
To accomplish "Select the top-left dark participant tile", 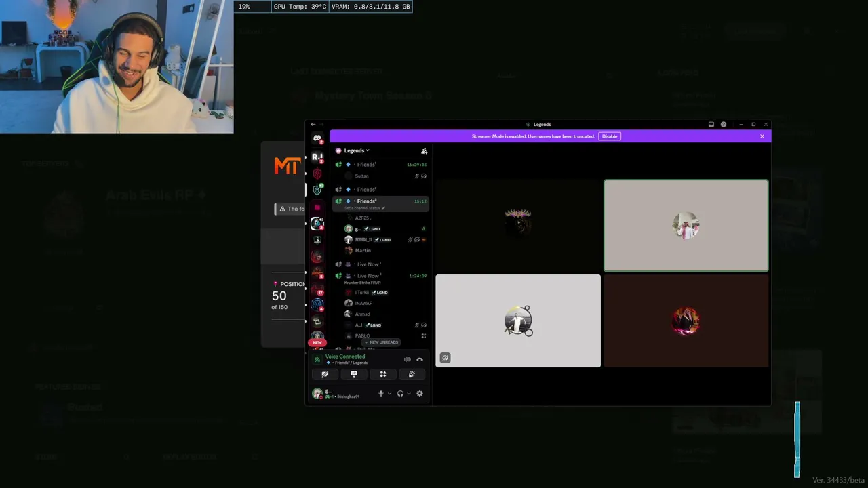I will click(x=518, y=226).
